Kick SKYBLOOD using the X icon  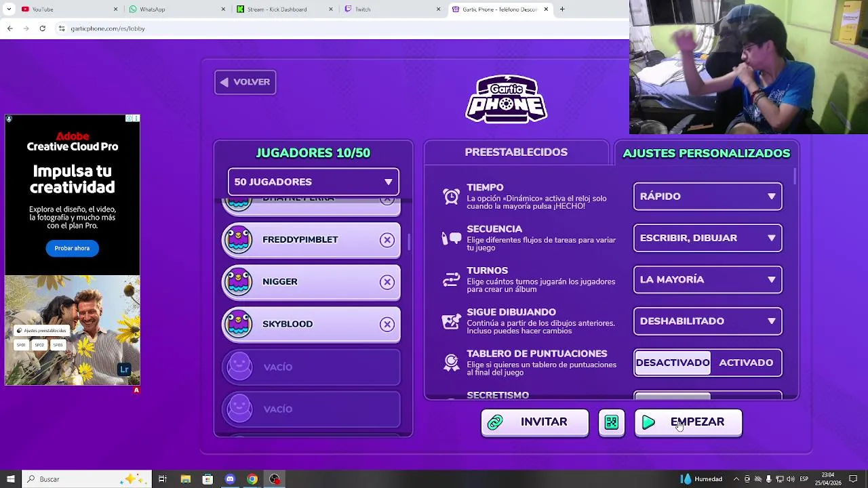pos(387,324)
